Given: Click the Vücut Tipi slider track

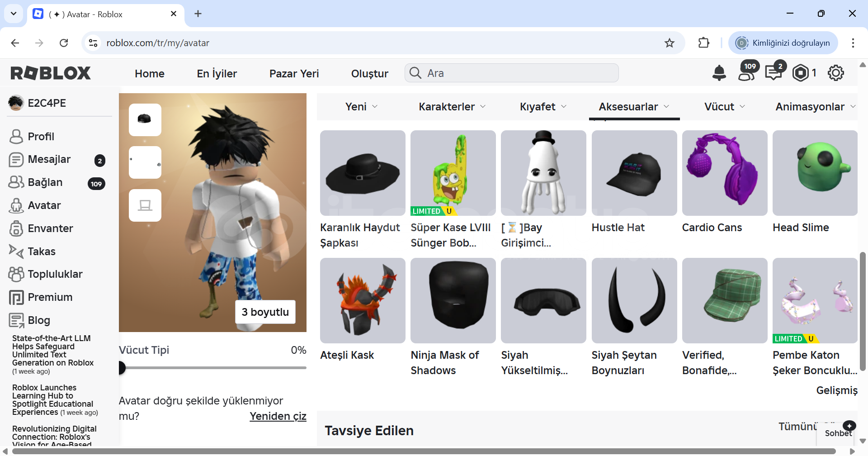Looking at the screenshot, I should pyautogui.click(x=212, y=368).
